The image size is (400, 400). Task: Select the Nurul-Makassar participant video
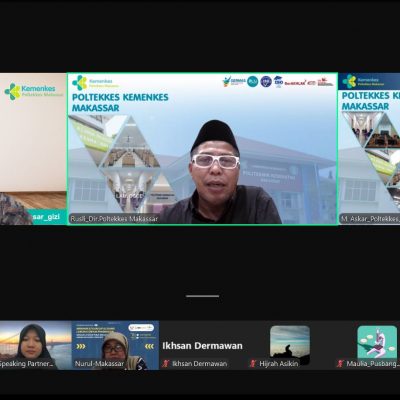115,345
